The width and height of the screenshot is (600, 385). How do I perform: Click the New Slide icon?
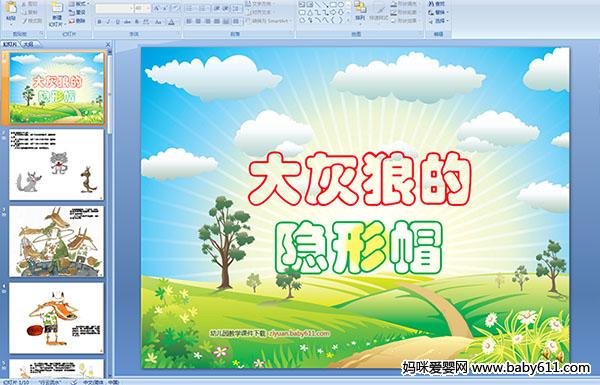[x=56, y=14]
